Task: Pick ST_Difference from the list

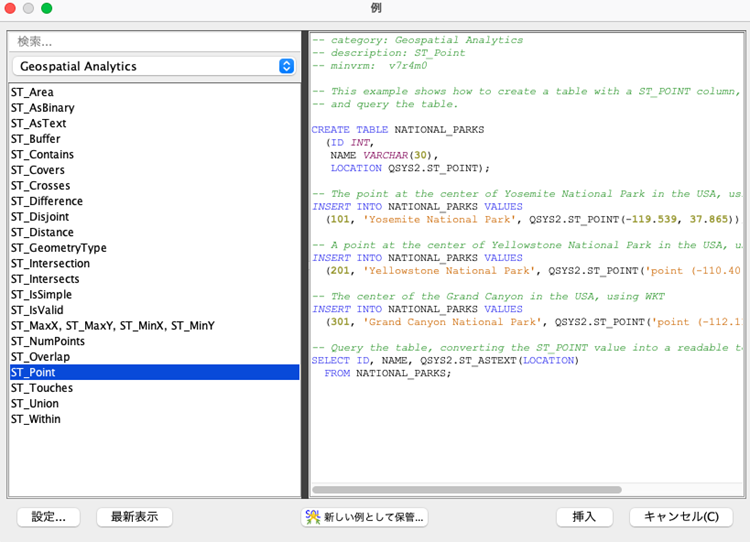Action: (46, 201)
